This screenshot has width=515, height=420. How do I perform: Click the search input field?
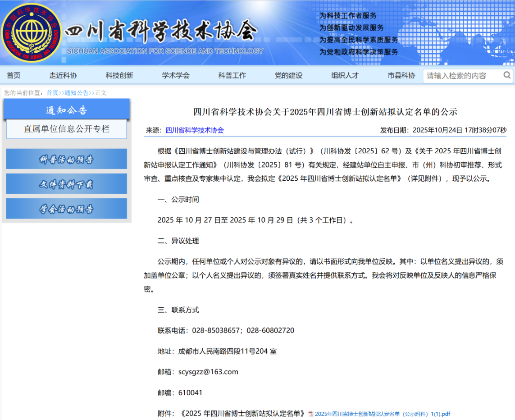(x=462, y=76)
